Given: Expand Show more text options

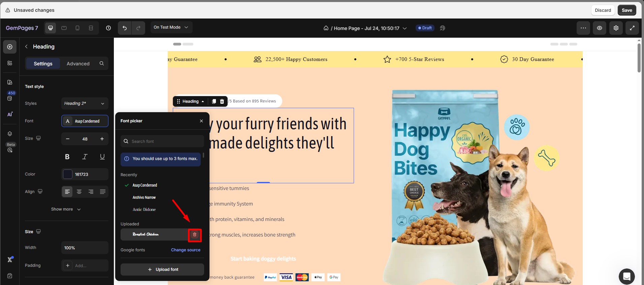Looking at the screenshot, I should [66, 209].
